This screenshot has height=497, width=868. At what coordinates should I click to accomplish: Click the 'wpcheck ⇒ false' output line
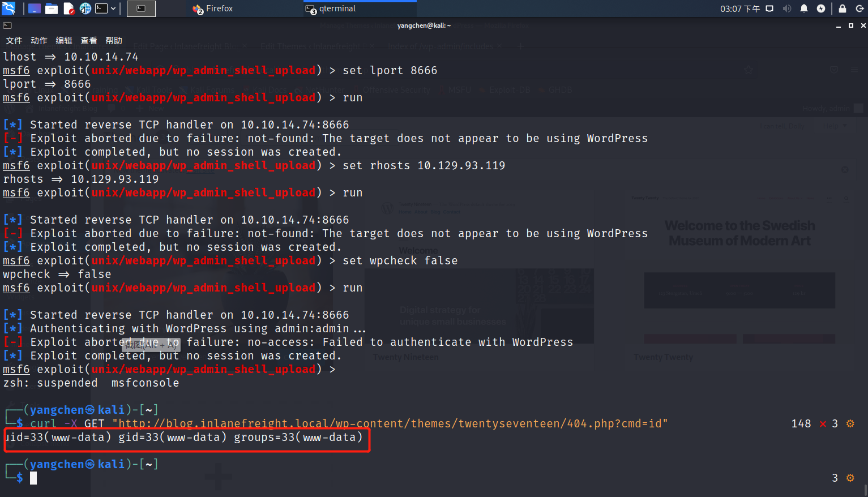click(x=57, y=274)
